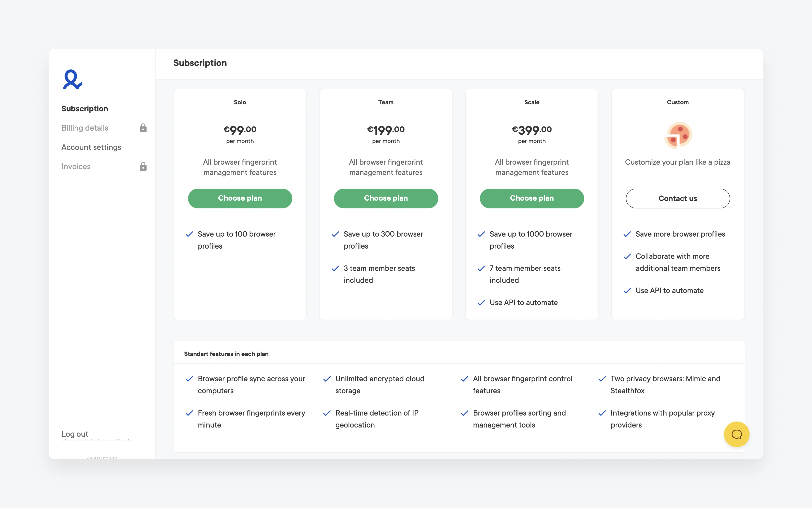
Task: Choose the Solo plan
Action: coord(240,198)
